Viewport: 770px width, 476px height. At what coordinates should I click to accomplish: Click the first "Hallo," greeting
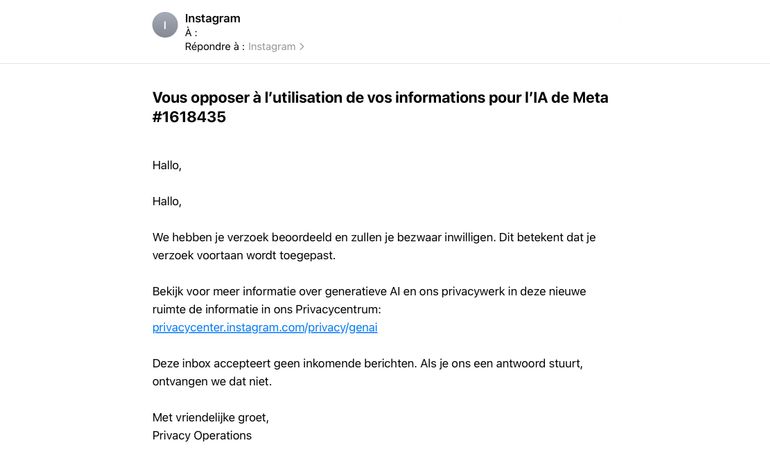click(x=167, y=165)
